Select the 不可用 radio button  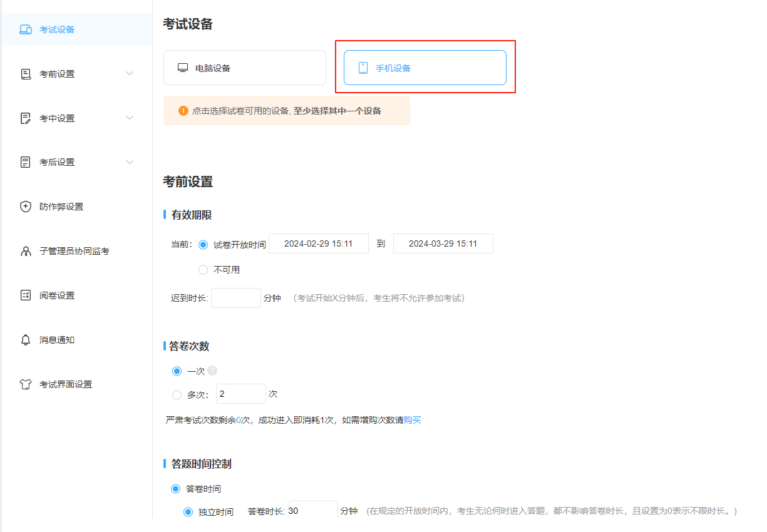tap(203, 270)
